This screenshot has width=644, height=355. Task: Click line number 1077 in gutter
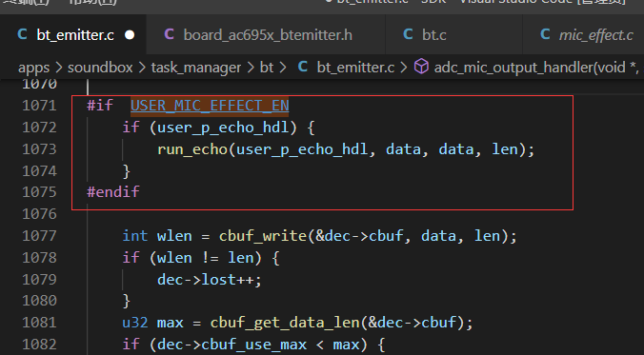[39, 236]
